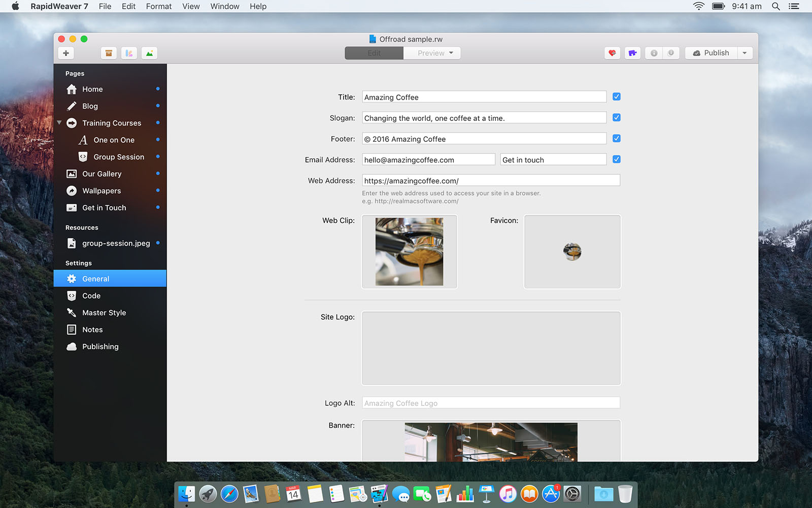Open Notes settings
This screenshot has width=812, height=508.
tap(110, 330)
